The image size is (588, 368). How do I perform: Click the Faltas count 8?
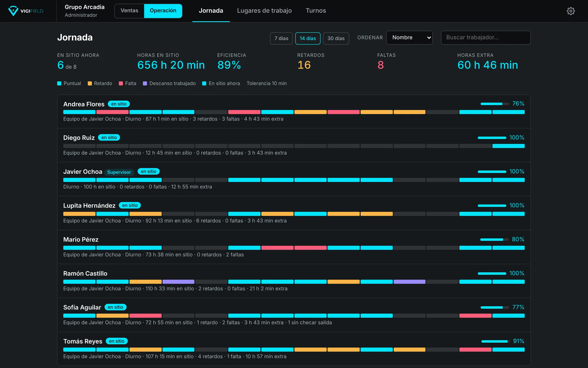[380, 65]
